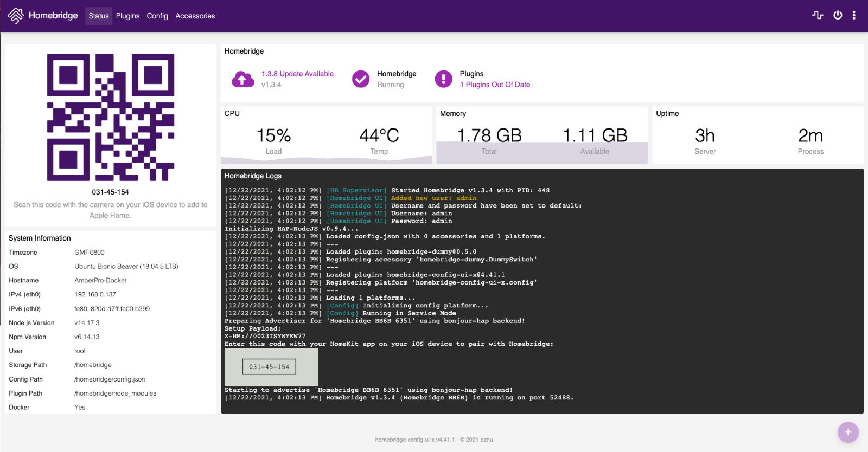Click the 3h server uptime value
Screen dimensions: 868x452
click(x=705, y=135)
